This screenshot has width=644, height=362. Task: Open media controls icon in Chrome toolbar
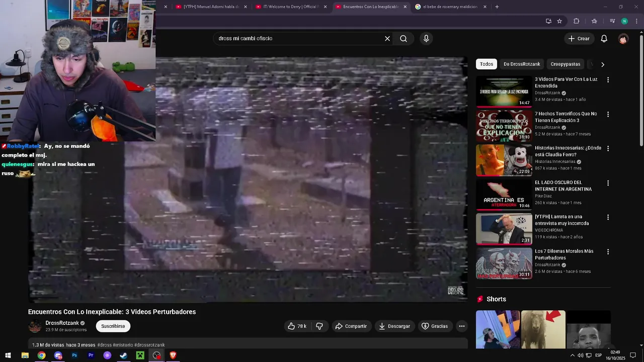[612, 21]
